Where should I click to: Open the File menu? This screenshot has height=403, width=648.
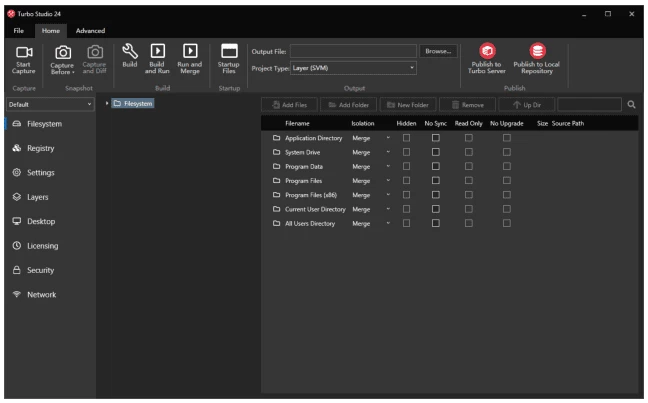[18, 30]
